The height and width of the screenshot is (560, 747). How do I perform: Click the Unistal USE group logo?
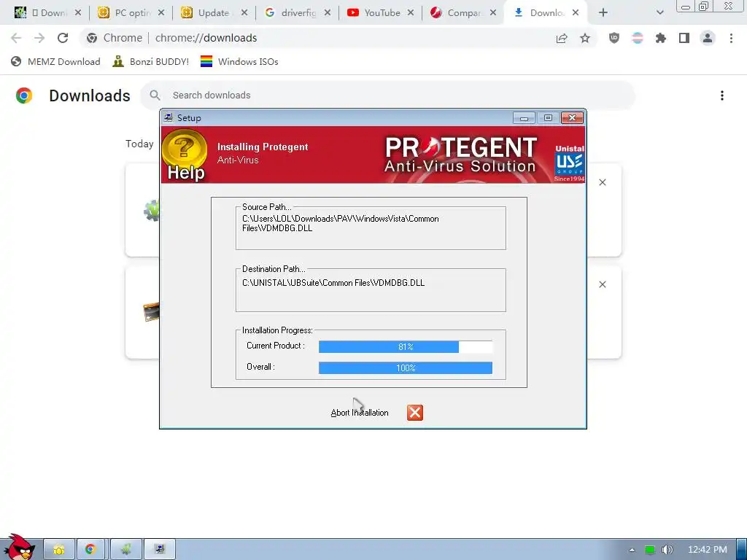point(569,163)
